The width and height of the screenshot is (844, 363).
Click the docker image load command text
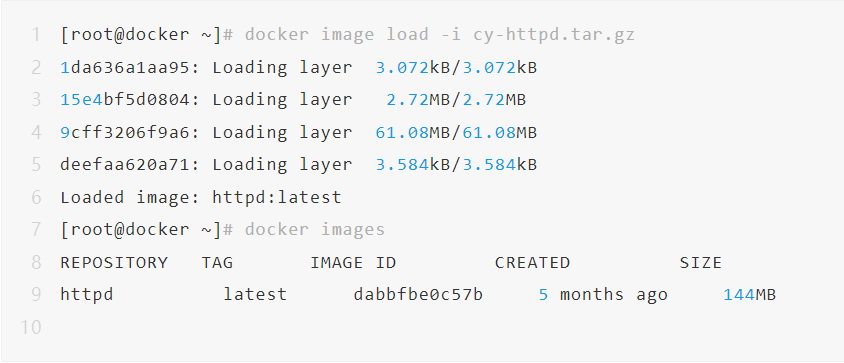440,35
